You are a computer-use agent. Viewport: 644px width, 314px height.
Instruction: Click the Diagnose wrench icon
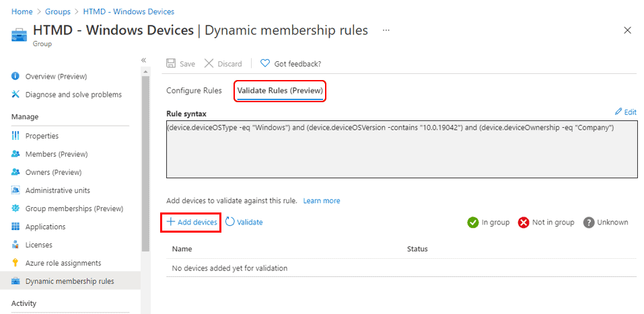pos(15,94)
